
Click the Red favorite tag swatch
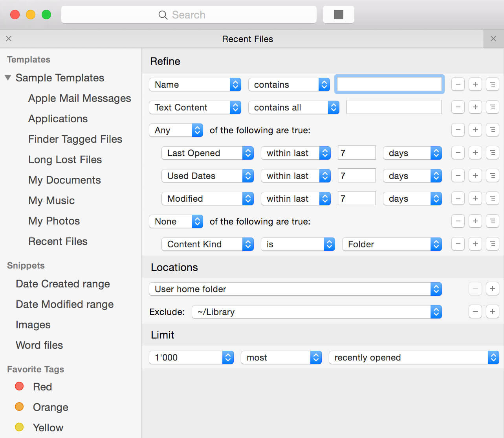(19, 386)
